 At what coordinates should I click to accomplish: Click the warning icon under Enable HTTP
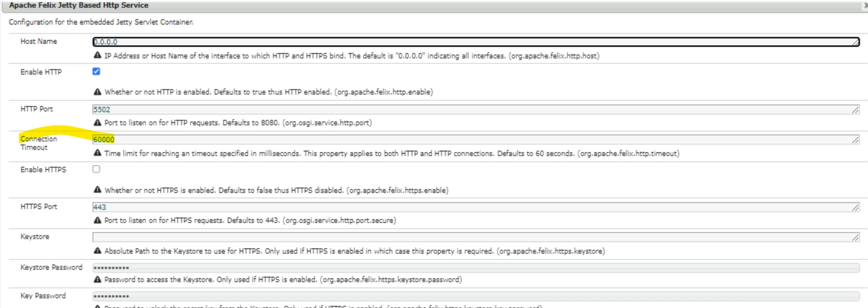tap(97, 92)
